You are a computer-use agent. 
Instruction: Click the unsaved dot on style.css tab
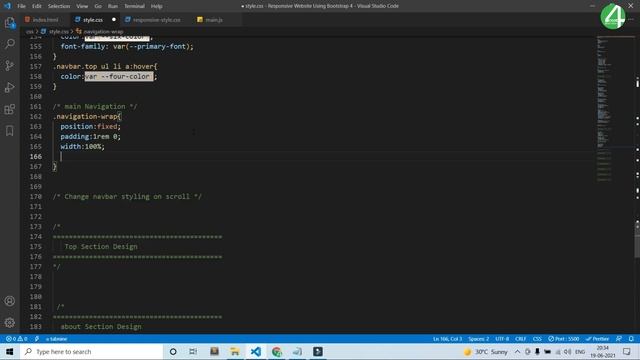114,20
